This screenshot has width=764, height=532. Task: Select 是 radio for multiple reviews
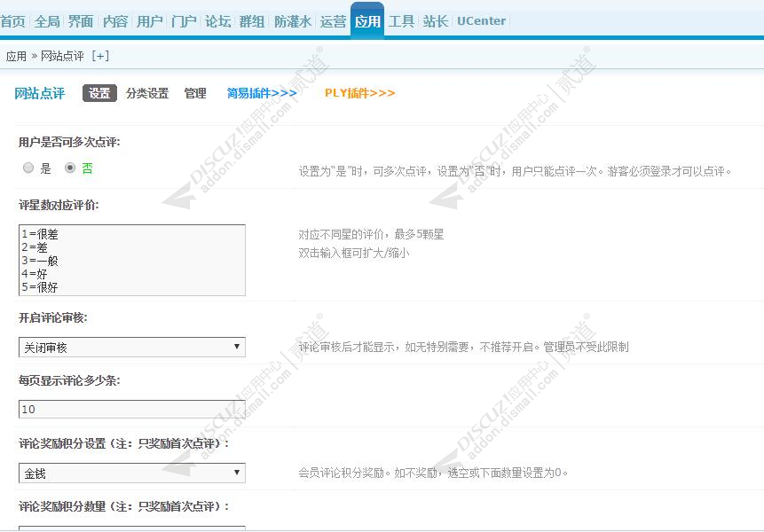coord(28,168)
